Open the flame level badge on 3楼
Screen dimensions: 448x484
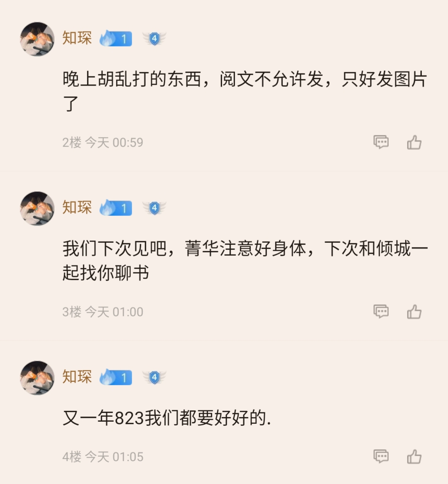pyautogui.click(x=116, y=208)
